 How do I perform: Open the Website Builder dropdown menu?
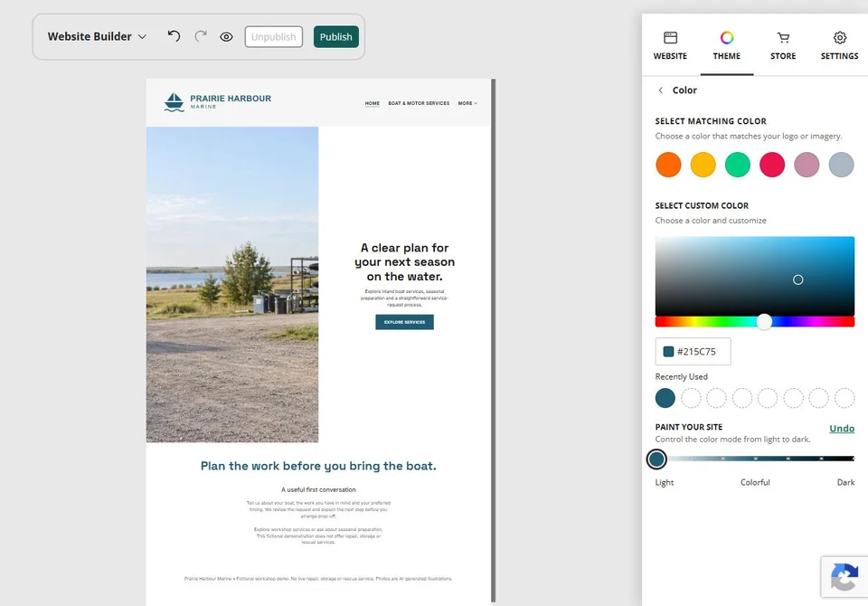click(x=97, y=36)
